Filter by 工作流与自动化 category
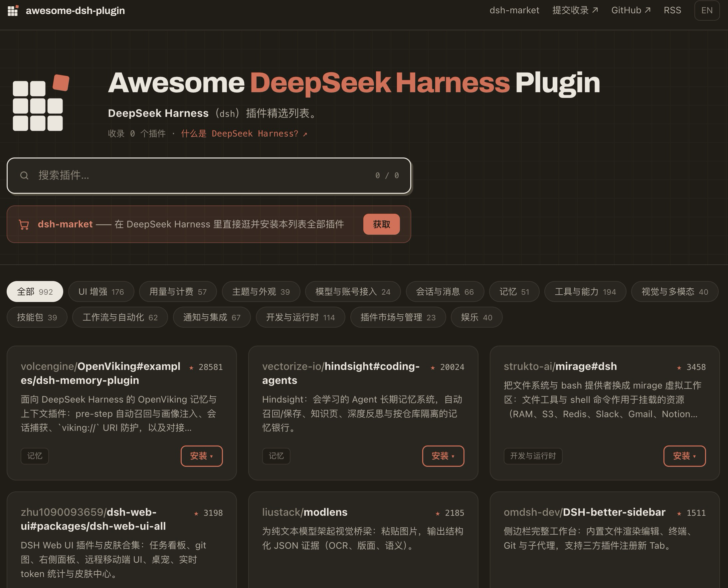The width and height of the screenshot is (728, 588). pos(120,317)
